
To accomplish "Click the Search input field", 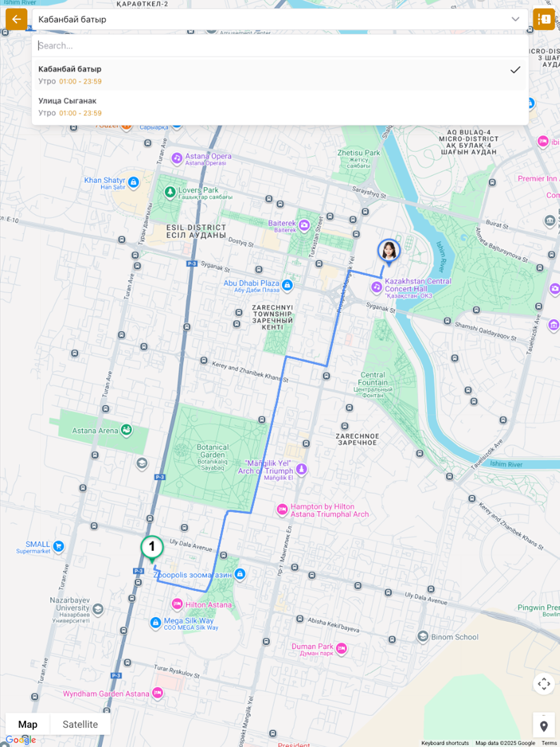I will tap(280, 46).
